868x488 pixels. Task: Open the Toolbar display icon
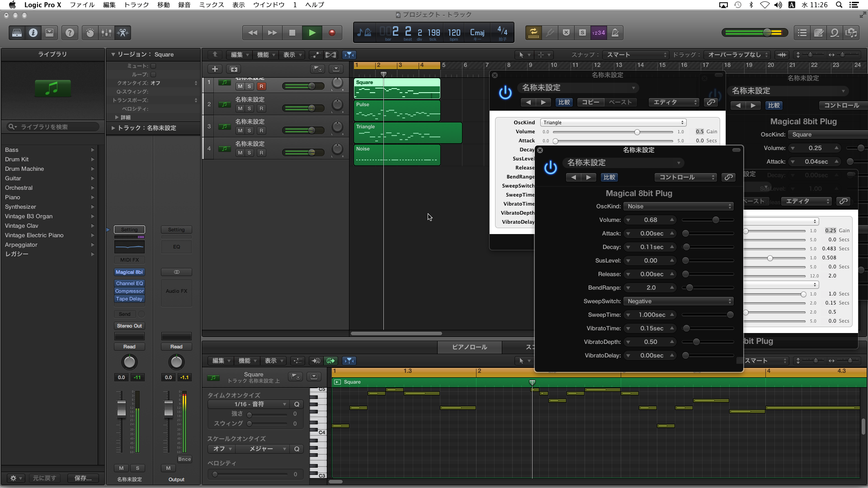click(x=49, y=33)
